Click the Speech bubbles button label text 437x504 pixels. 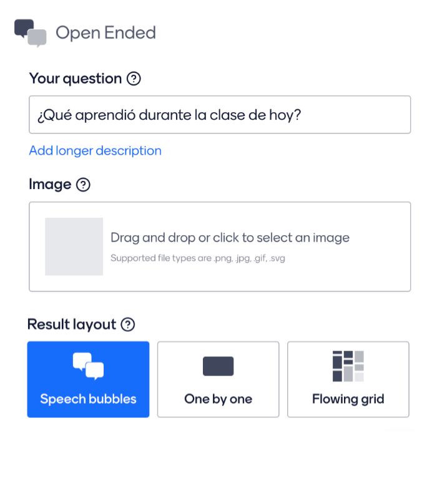[88, 399]
